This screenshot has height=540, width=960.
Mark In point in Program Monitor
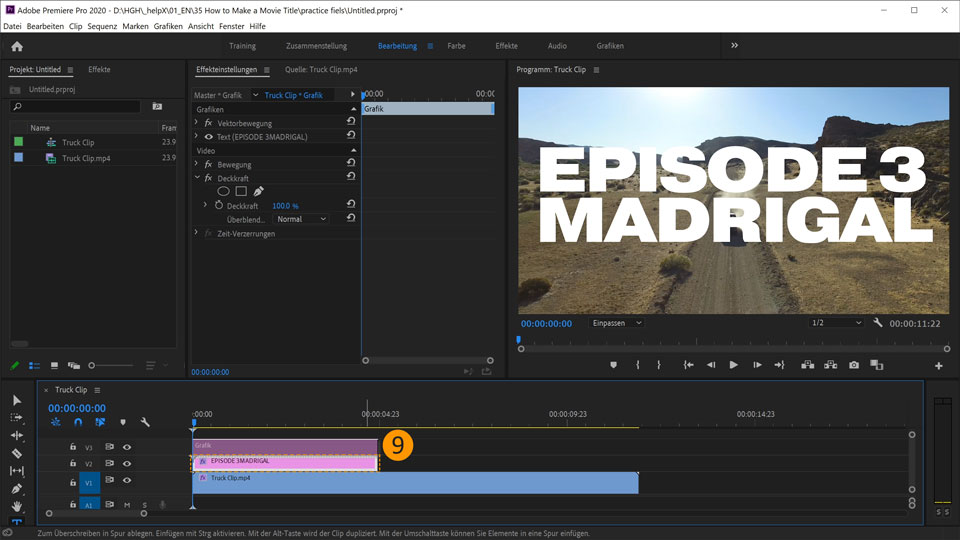[x=637, y=365]
